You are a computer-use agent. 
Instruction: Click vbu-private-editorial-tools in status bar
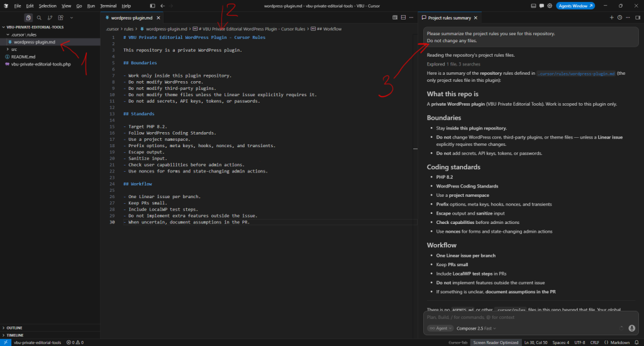pos(37,343)
